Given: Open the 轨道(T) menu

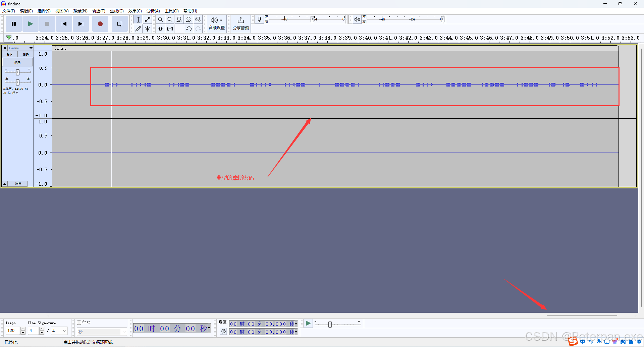Looking at the screenshot, I should (x=99, y=11).
